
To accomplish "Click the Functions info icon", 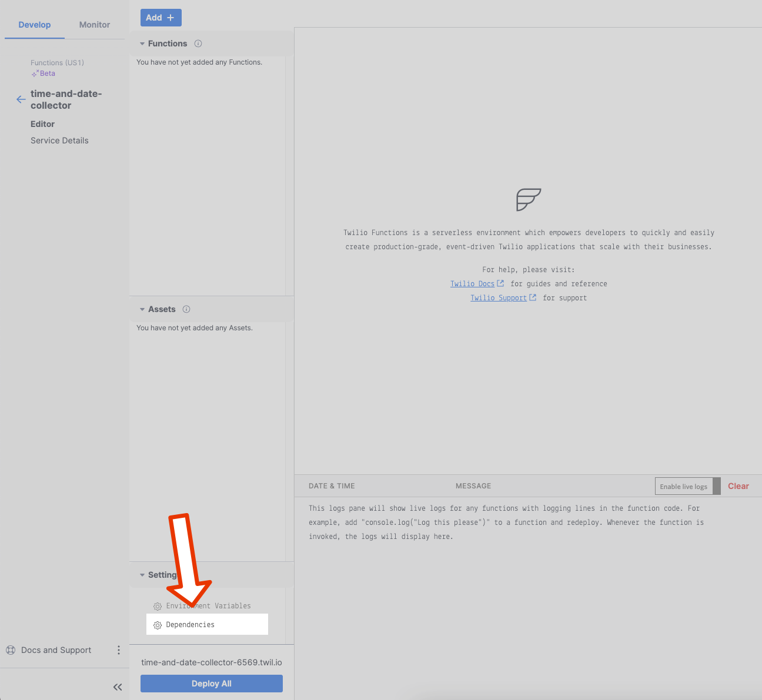I will tap(198, 43).
